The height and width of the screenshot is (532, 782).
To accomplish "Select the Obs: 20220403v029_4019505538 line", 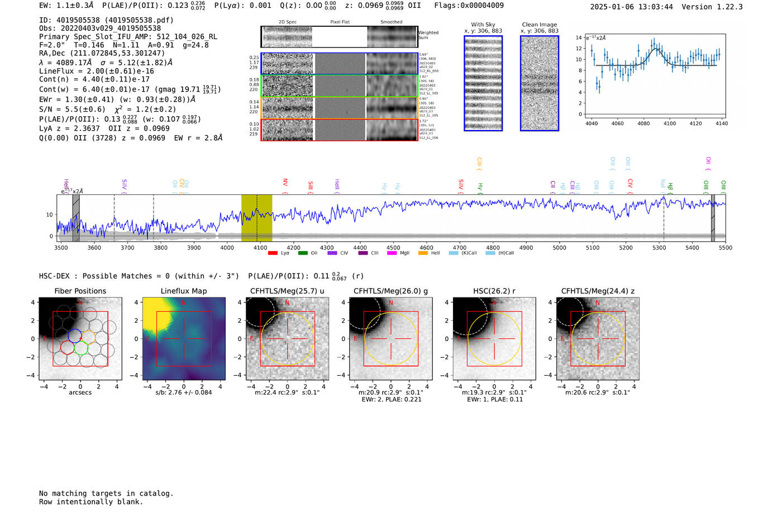I will (100, 28).
